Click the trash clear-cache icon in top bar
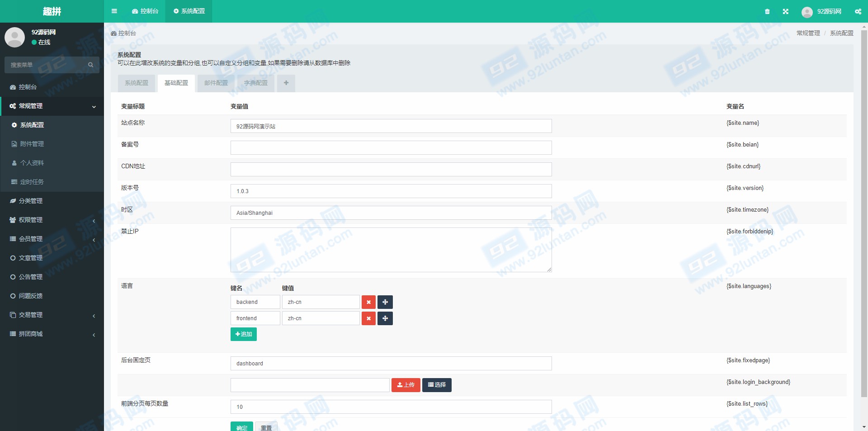The height and width of the screenshot is (431, 868). click(767, 12)
